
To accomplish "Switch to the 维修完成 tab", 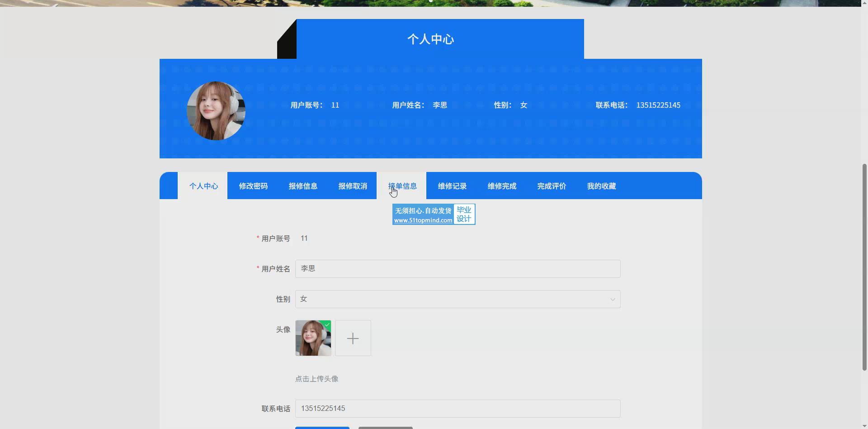I will [x=501, y=186].
